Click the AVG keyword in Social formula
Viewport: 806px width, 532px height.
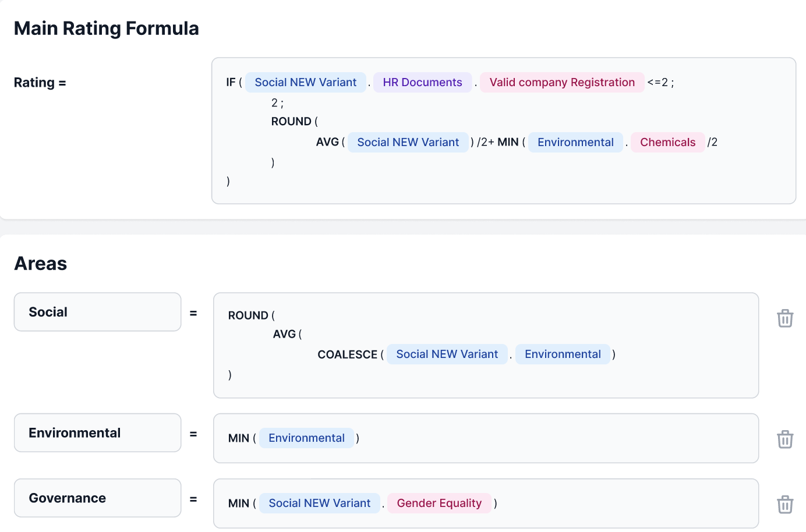[x=285, y=334]
